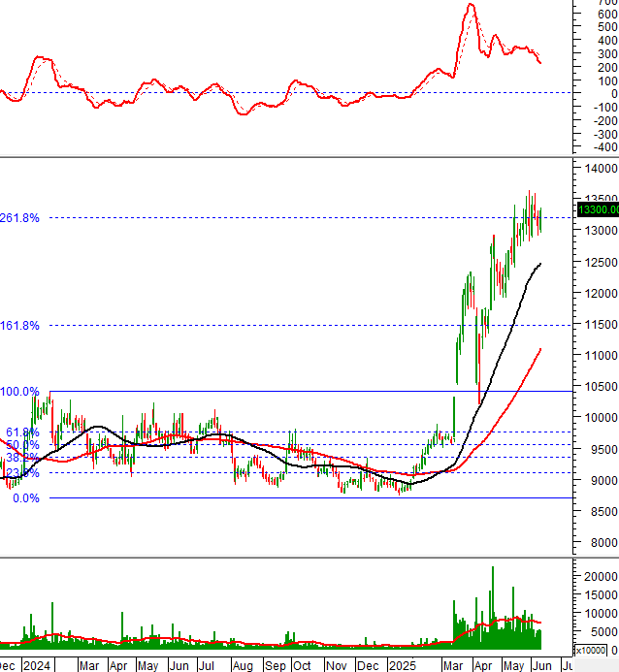Select the 23.6% Fibonacci retracement label

pyautogui.click(x=22, y=473)
